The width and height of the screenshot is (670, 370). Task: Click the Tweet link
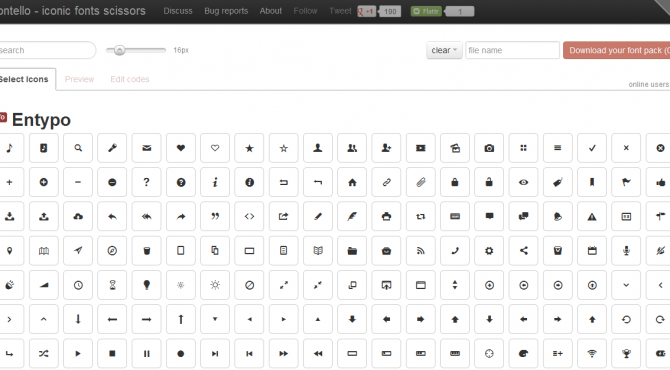click(340, 11)
